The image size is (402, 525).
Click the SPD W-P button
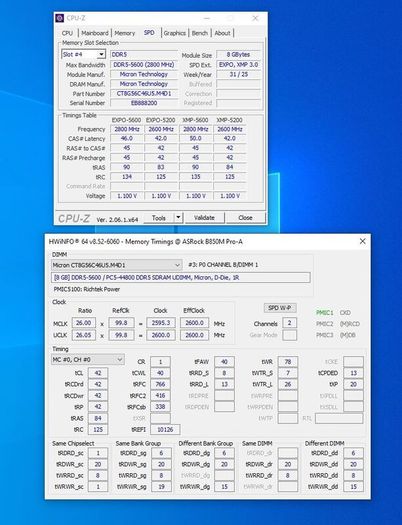point(280,308)
